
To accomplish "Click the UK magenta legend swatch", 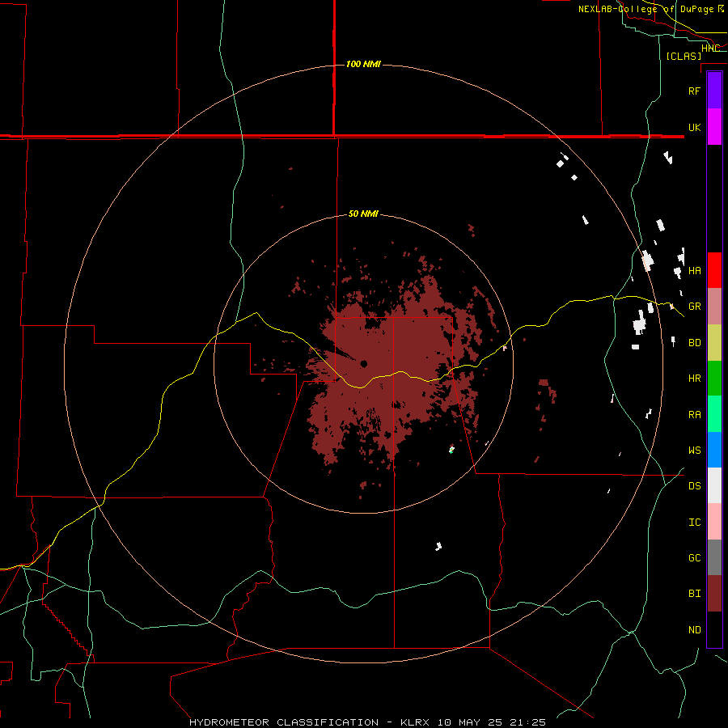I will (714, 127).
